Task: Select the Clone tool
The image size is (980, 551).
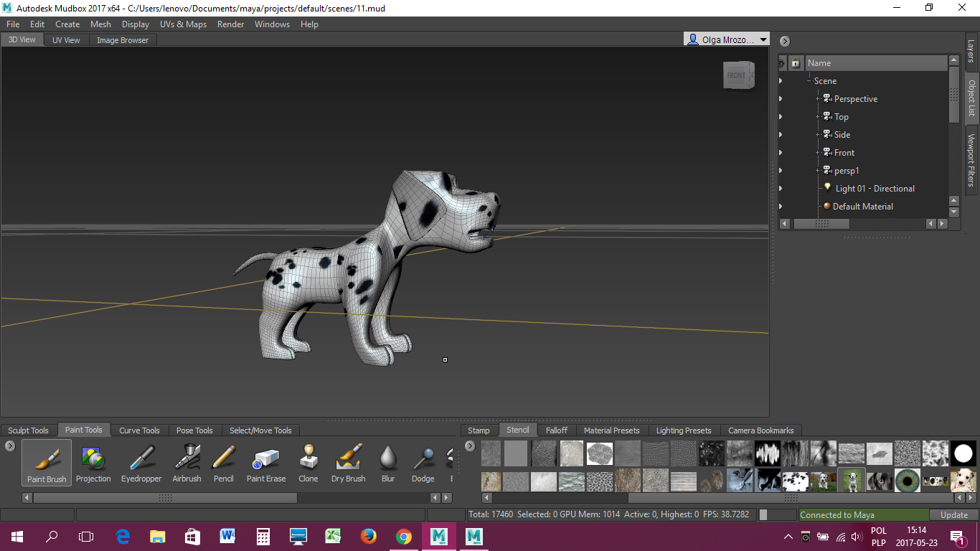Action: click(308, 462)
